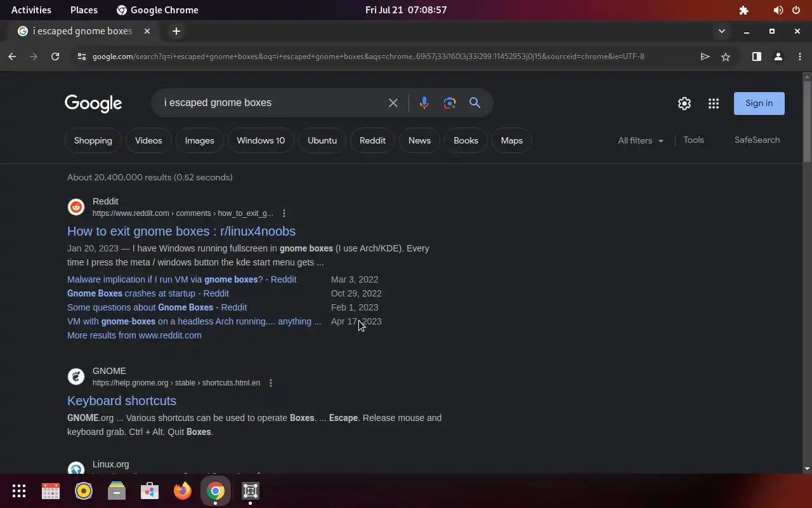Click the forward navigation arrow
The width and height of the screenshot is (812, 508).
(x=34, y=57)
